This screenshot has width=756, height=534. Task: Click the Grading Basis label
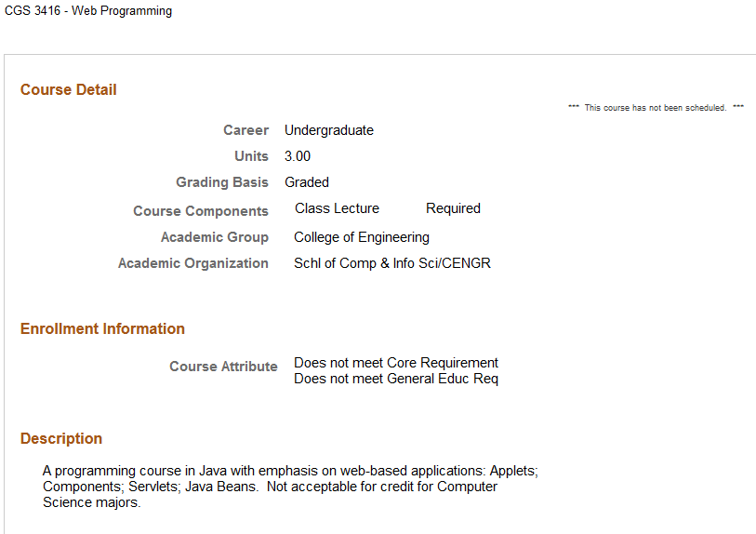tap(222, 182)
